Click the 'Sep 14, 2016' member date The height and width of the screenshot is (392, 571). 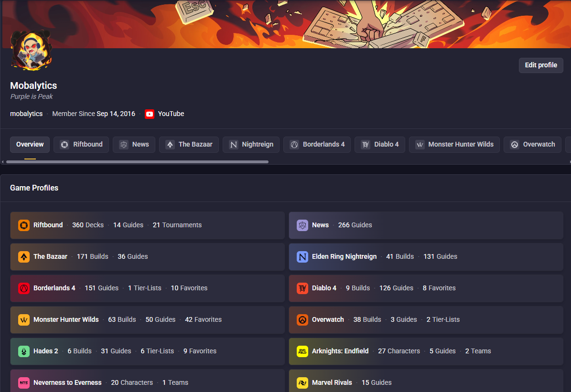[116, 114]
